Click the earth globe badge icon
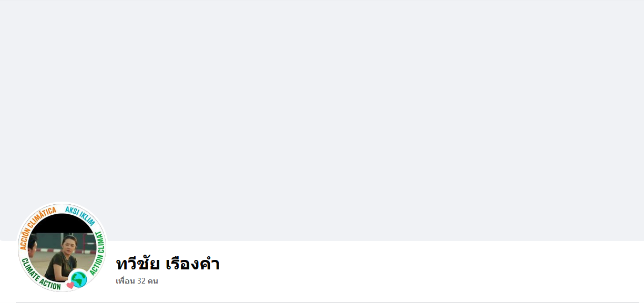 point(79,280)
